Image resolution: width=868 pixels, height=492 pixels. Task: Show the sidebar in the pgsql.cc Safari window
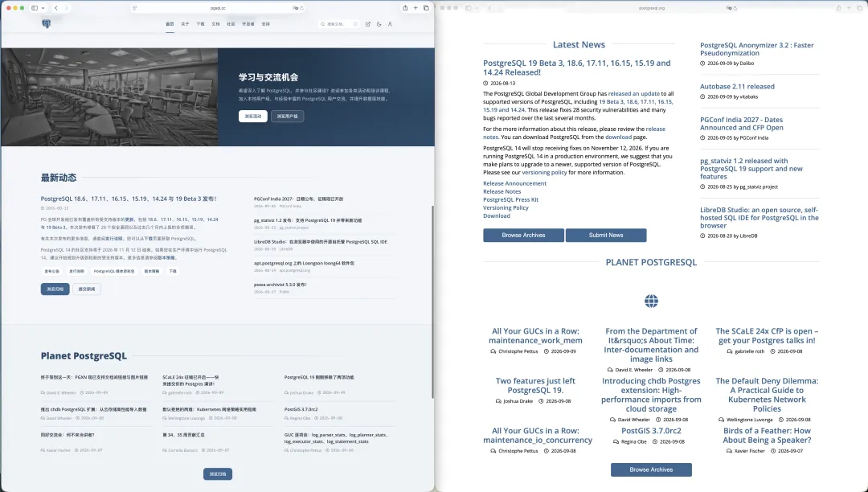point(35,8)
